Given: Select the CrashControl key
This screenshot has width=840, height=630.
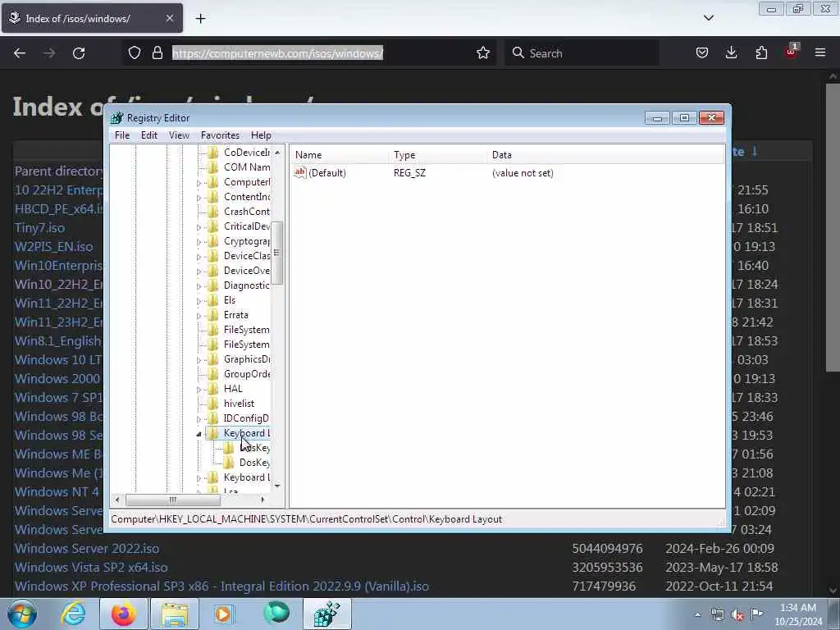Looking at the screenshot, I should [246, 212].
